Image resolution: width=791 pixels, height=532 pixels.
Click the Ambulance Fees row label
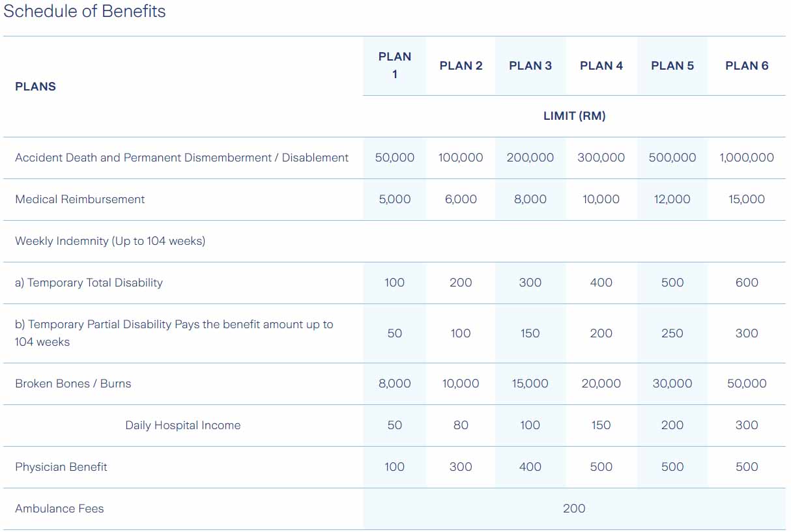[x=59, y=509]
